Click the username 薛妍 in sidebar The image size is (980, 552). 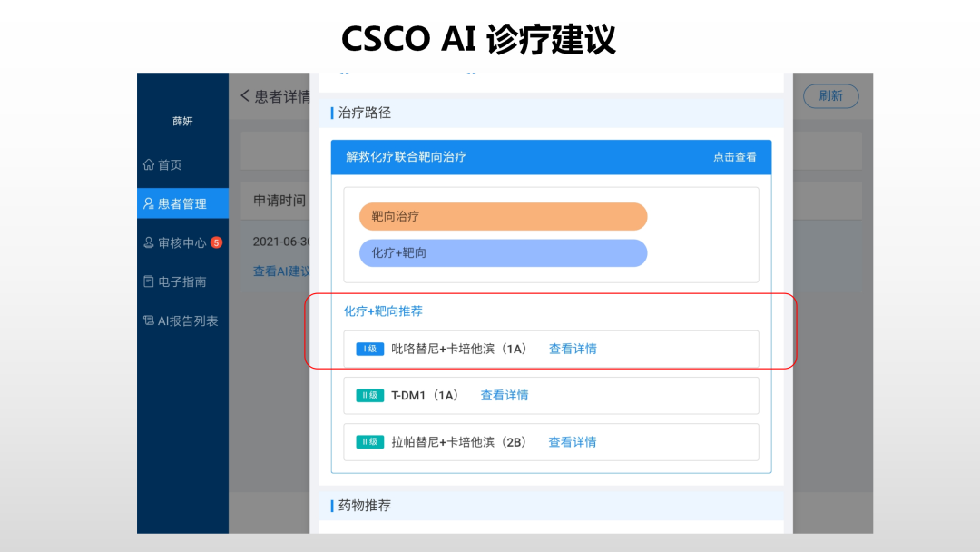point(182,122)
